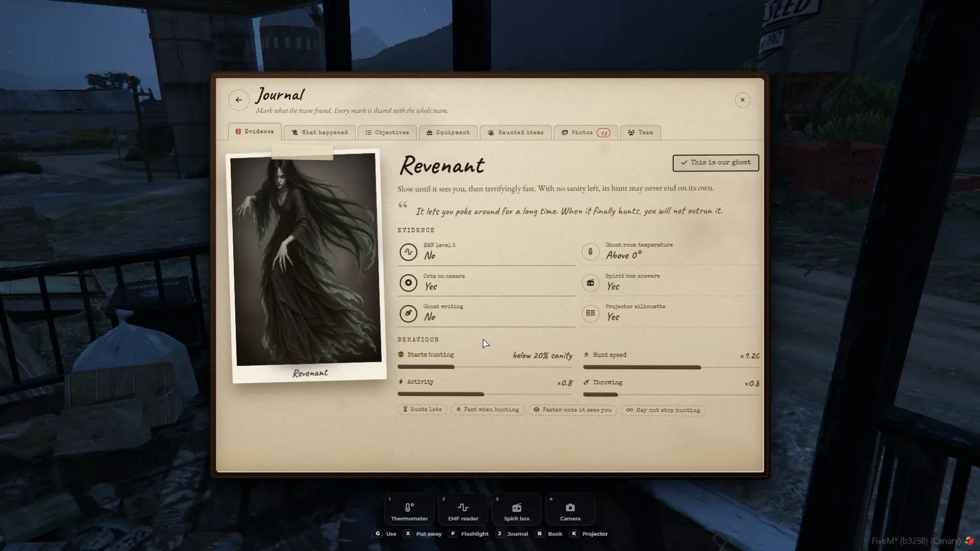
Task: Click the spirit box radio icon in evidence
Action: 591,283
